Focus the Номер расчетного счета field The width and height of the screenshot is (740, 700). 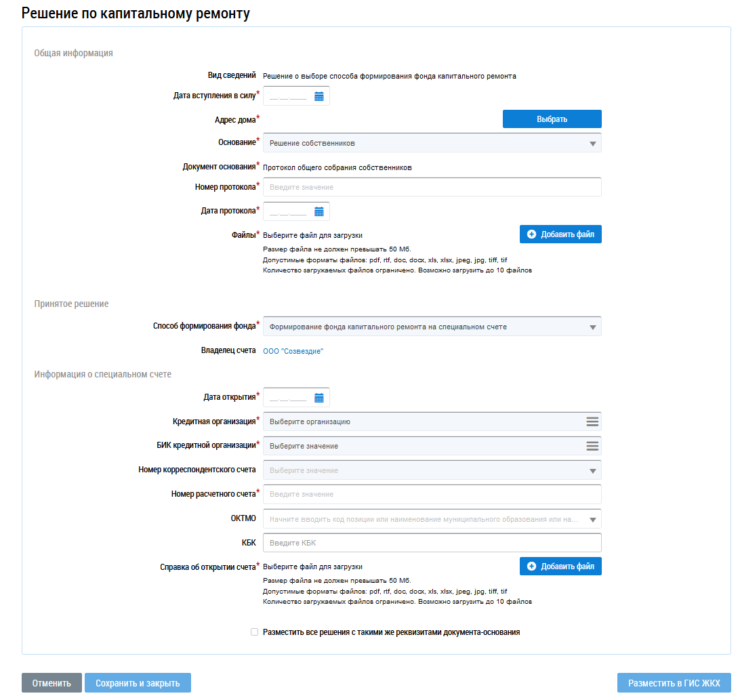point(432,494)
